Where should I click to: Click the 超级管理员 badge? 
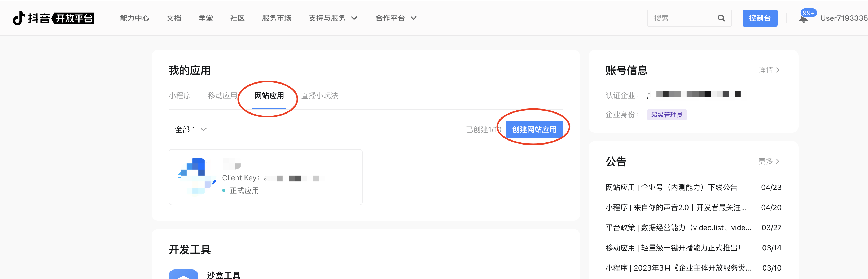667,115
